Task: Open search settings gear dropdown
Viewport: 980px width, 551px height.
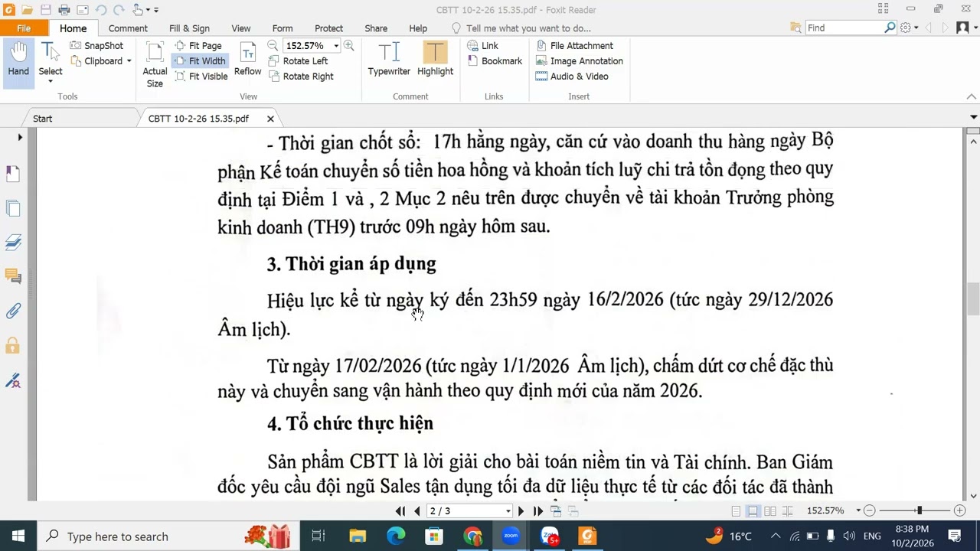Action: click(909, 28)
